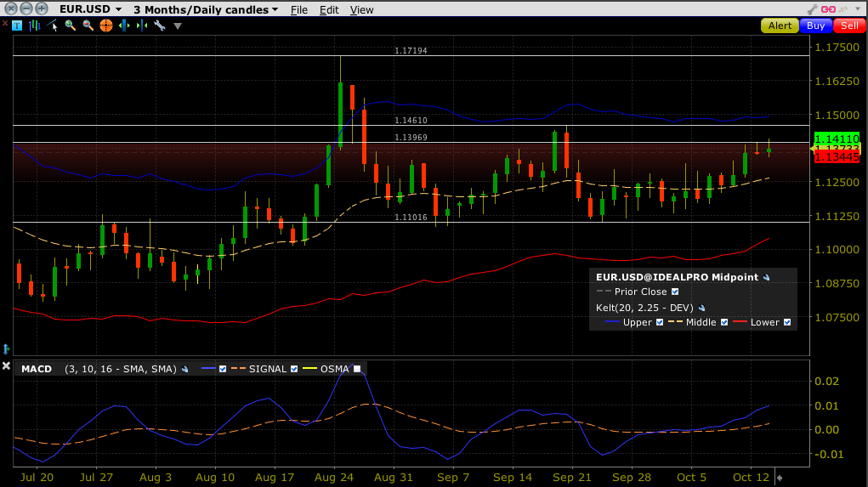The width and height of the screenshot is (868, 487).
Task: Click the 1.07500 price axis value
Action: point(837,317)
